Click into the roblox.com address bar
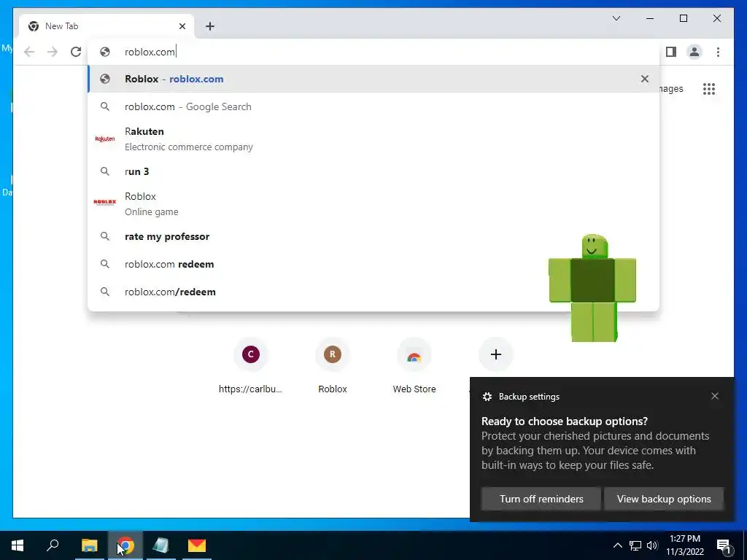This screenshot has width=747, height=560. coord(373,52)
